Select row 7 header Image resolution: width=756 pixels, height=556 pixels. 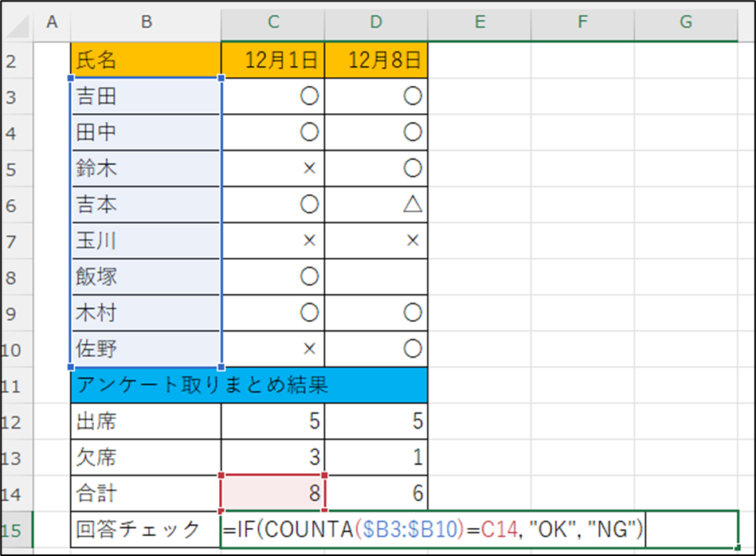pyautogui.click(x=17, y=241)
